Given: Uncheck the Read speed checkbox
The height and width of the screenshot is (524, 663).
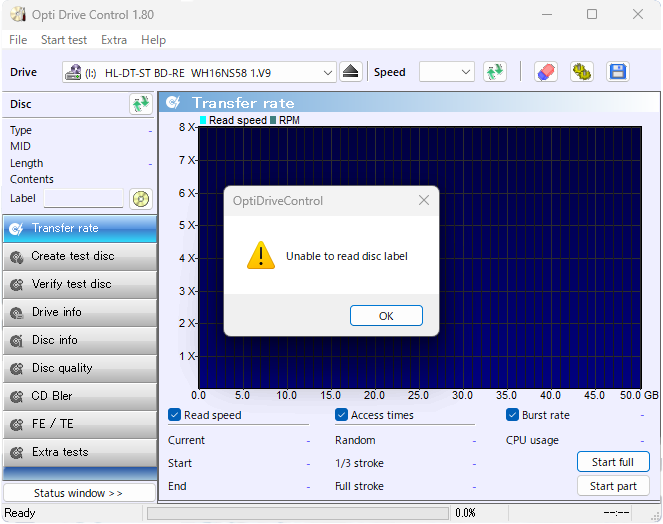Looking at the screenshot, I should point(174,415).
